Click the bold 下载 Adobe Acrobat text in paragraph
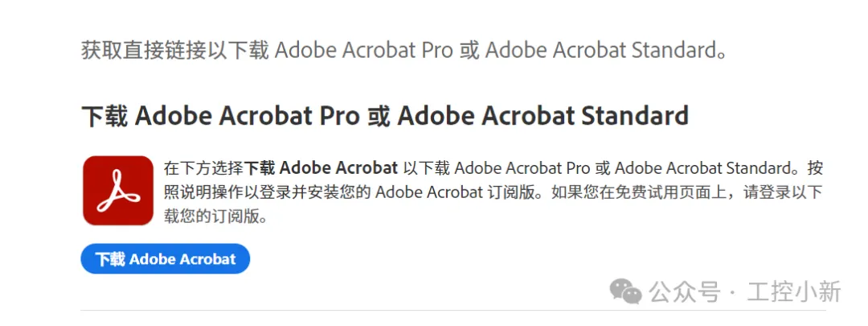Viewport: 868px width, 326px height. click(x=321, y=169)
